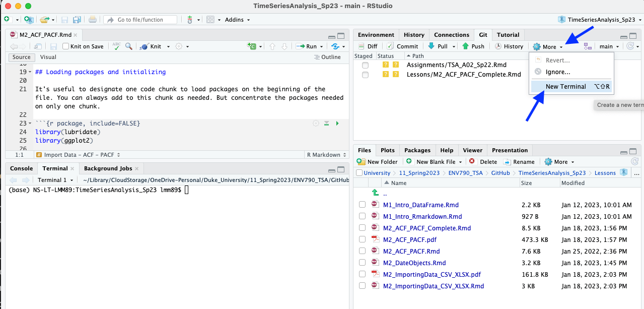644x309 pixels.
Task: Click the ENV790_TSA breadcrumb folder
Action: pos(466,173)
